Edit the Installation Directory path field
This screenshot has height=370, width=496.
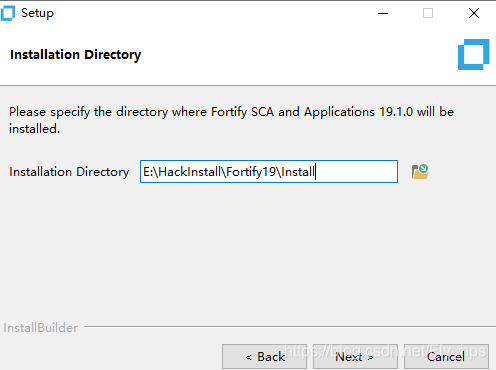pos(269,172)
